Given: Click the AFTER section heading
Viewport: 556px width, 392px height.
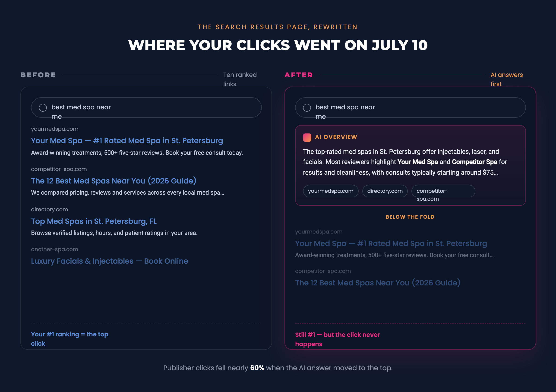Looking at the screenshot, I should 299,75.
